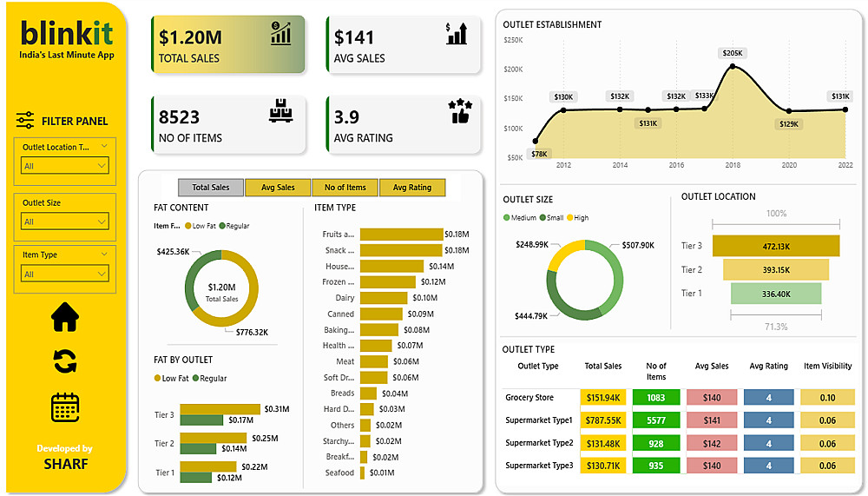
Task: Click the Tier 3 funnel bar 472.13K
Action: [775, 246]
